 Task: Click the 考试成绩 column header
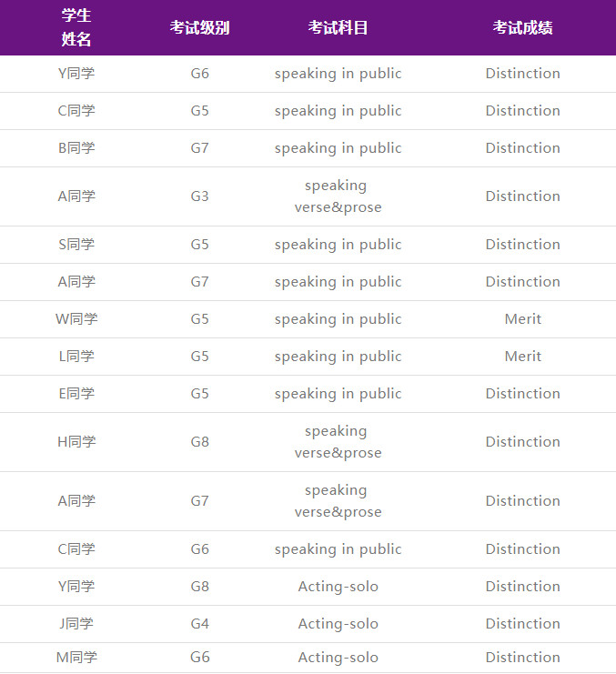click(x=522, y=27)
